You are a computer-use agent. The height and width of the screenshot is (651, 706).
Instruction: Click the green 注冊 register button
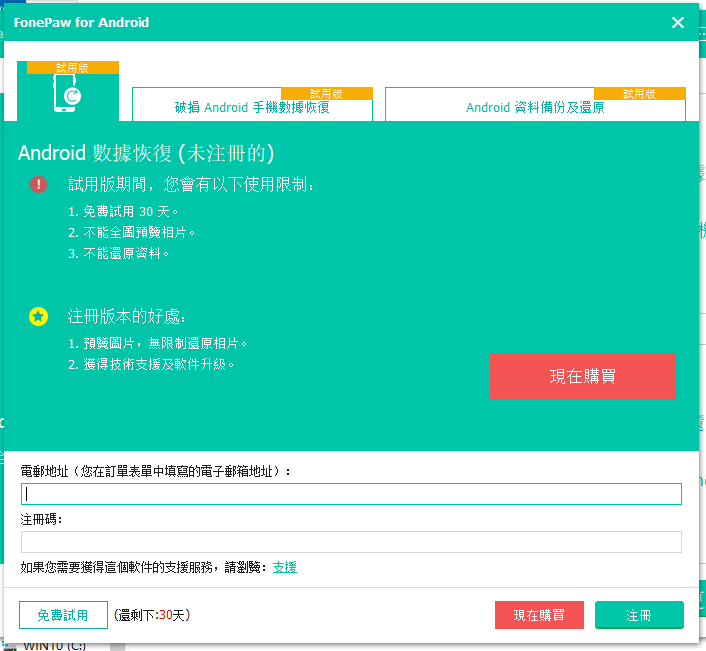point(639,615)
